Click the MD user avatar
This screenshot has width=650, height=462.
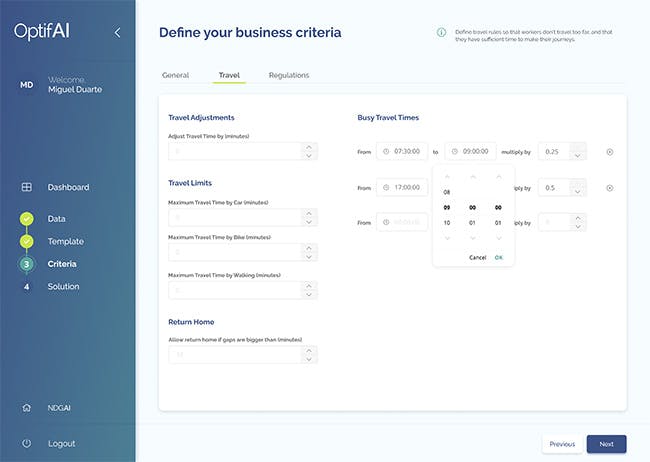click(27, 85)
